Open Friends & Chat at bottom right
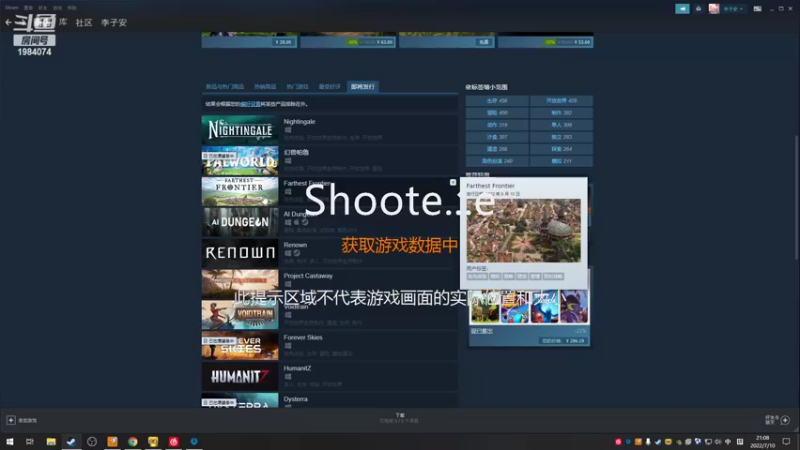 pos(778,420)
